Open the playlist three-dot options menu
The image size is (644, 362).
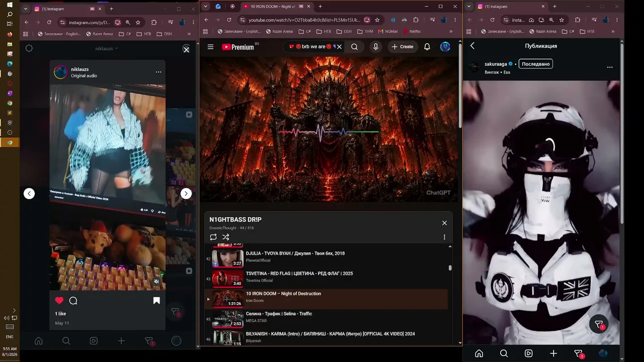[x=444, y=237]
